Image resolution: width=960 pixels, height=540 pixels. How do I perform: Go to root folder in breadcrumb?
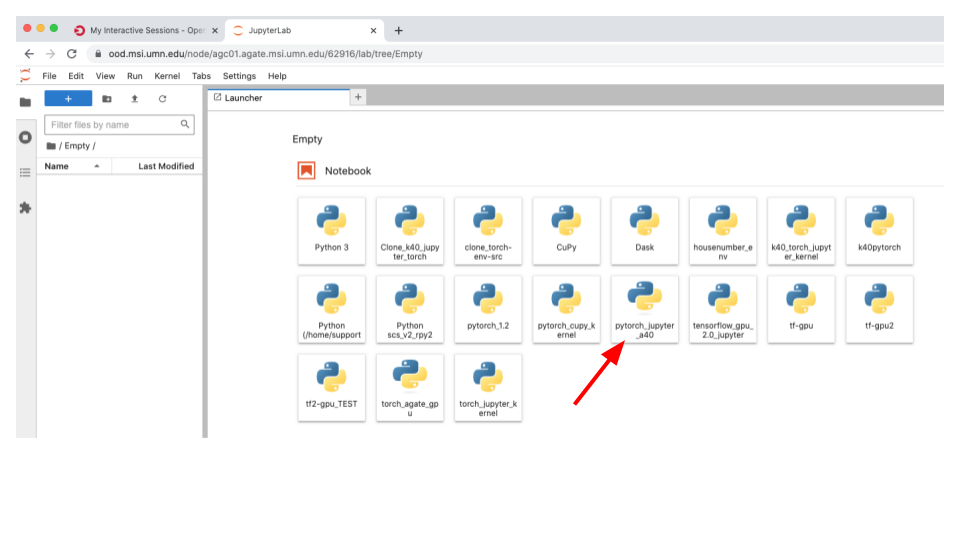point(51,146)
